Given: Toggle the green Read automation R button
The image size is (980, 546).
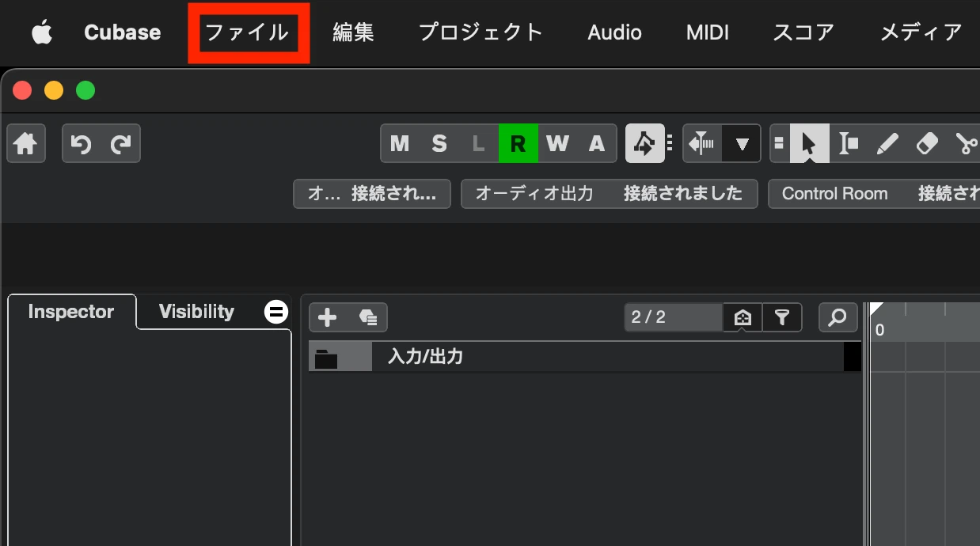Looking at the screenshot, I should (518, 143).
